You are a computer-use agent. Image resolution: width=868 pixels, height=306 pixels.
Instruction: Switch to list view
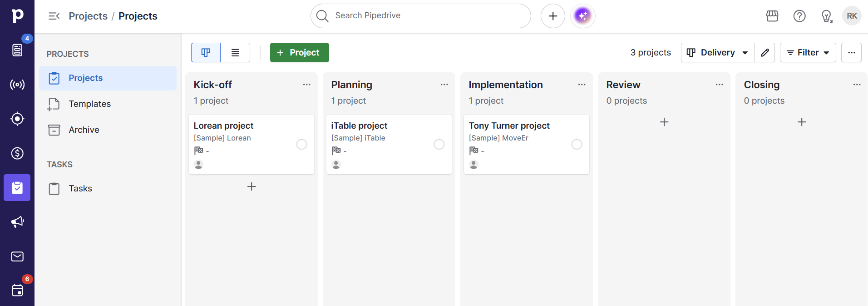[x=235, y=52]
